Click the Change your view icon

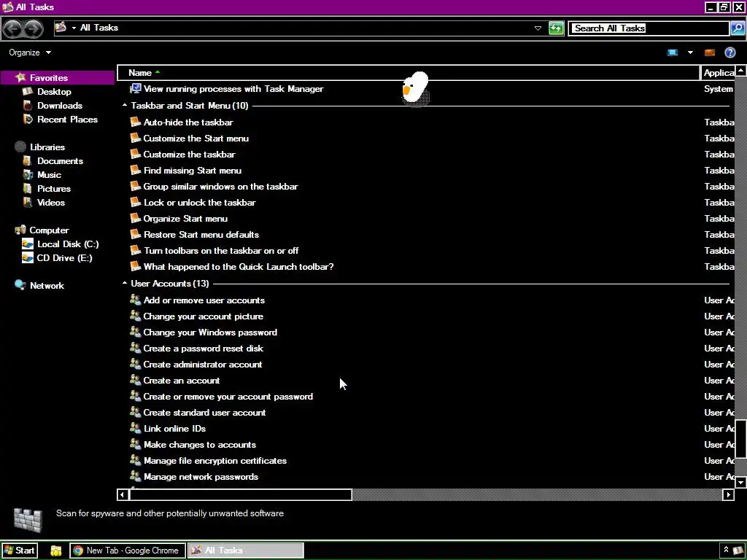pyautogui.click(x=673, y=52)
